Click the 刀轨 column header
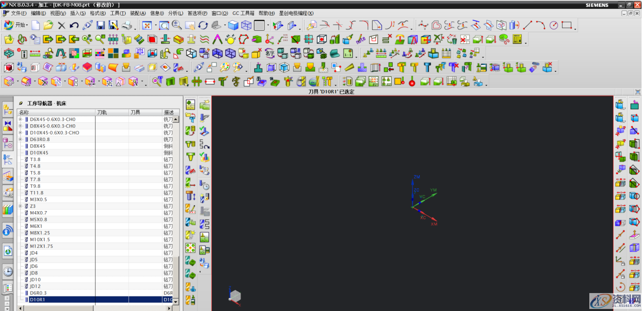This screenshot has height=311, width=644. (112, 112)
